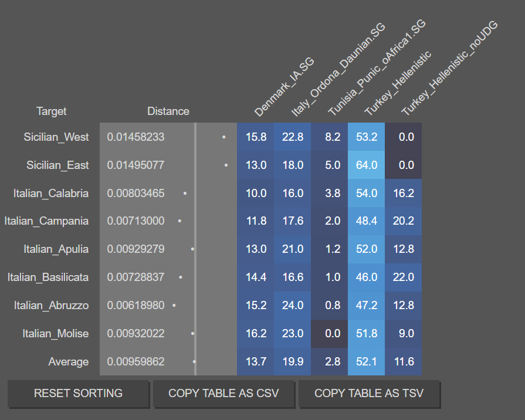Click distance value 0.00713000

pyautogui.click(x=136, y=221)
